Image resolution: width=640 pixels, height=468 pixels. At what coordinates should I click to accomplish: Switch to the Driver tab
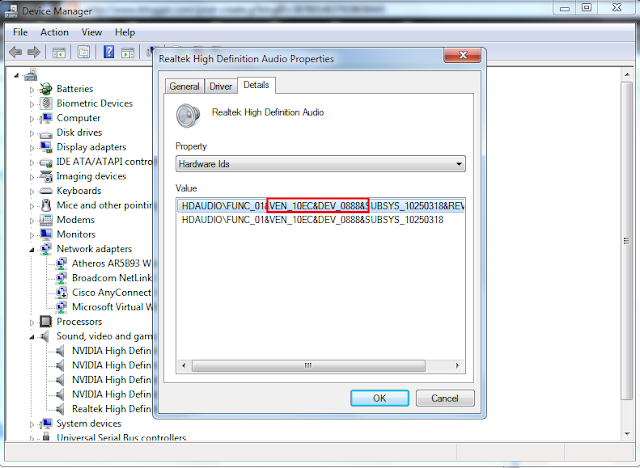[221, 87]
